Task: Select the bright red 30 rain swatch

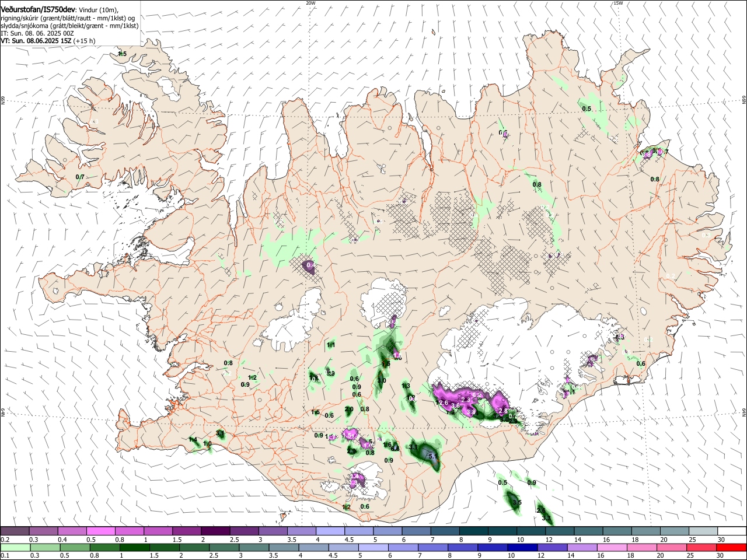Action: (x=731, y=547)
